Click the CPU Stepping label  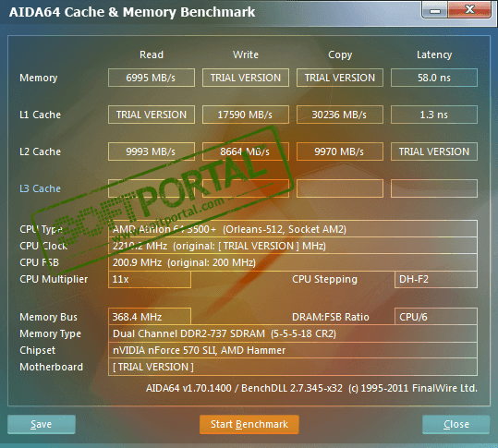[324, 279]
